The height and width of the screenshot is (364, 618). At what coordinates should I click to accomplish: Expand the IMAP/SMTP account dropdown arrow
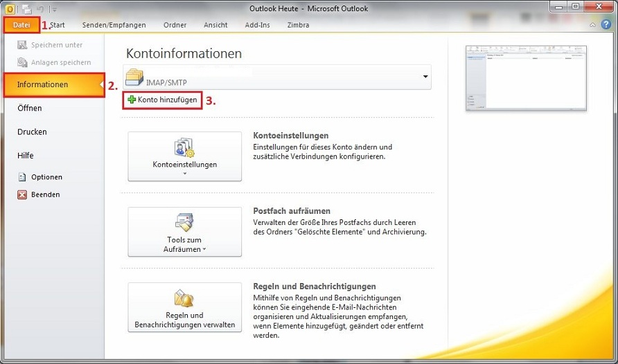(x=425, y=76)
